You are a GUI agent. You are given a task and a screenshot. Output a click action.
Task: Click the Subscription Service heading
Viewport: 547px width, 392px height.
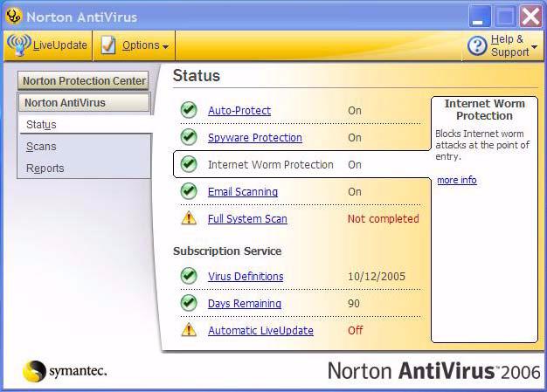coord(227,251)
